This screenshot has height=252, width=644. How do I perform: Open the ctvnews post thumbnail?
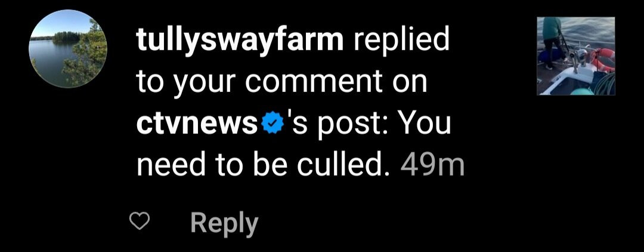click(576, 56)
